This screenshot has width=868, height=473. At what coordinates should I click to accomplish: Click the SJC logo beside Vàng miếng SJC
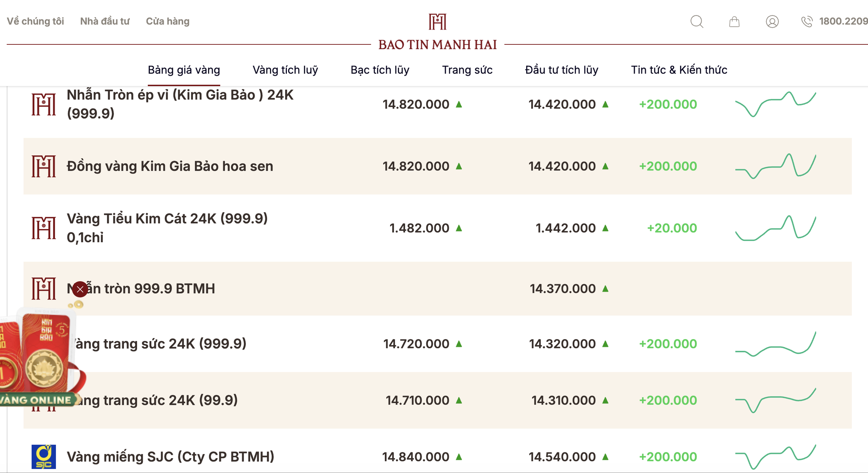point(44,456)
